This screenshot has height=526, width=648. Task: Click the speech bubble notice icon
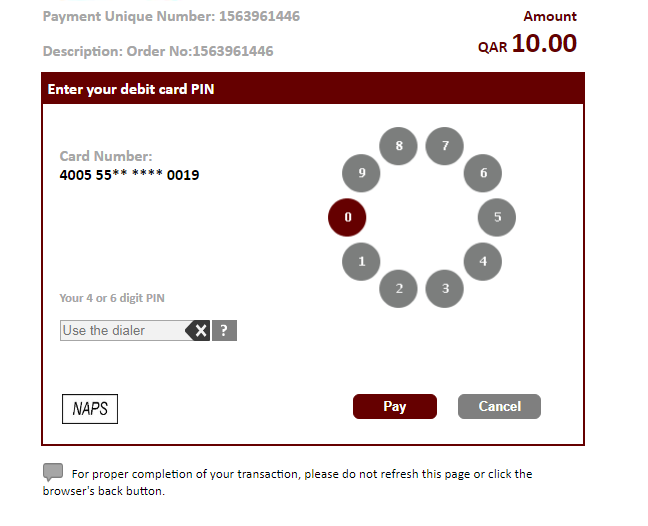click(x=53, y=472)
